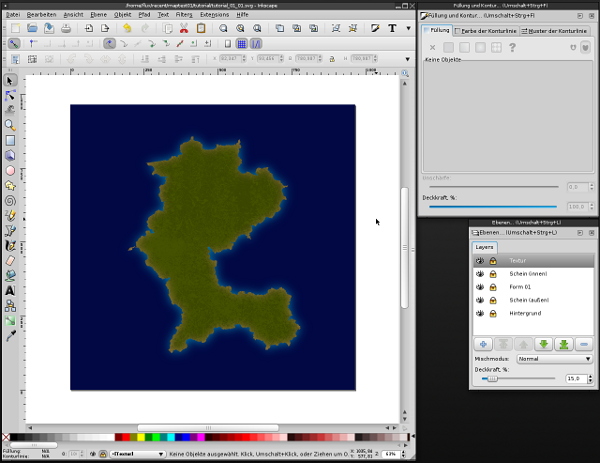Hide the Hintergrund layer

(480, 313)
